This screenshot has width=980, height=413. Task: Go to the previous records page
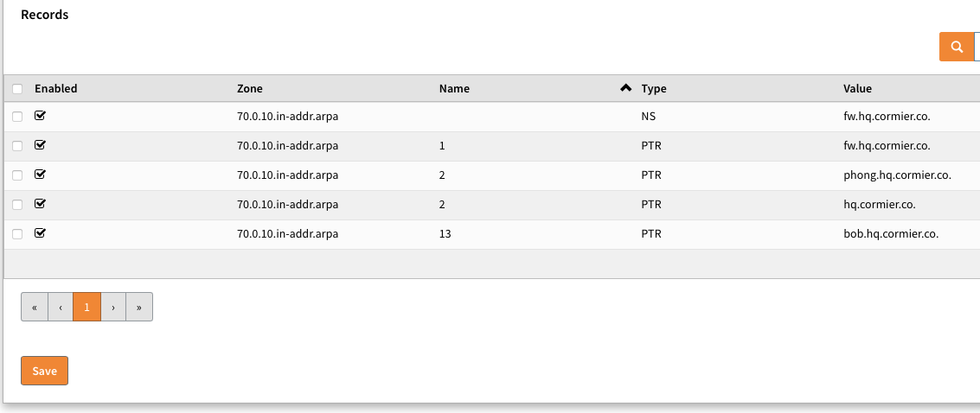point(61,307)
